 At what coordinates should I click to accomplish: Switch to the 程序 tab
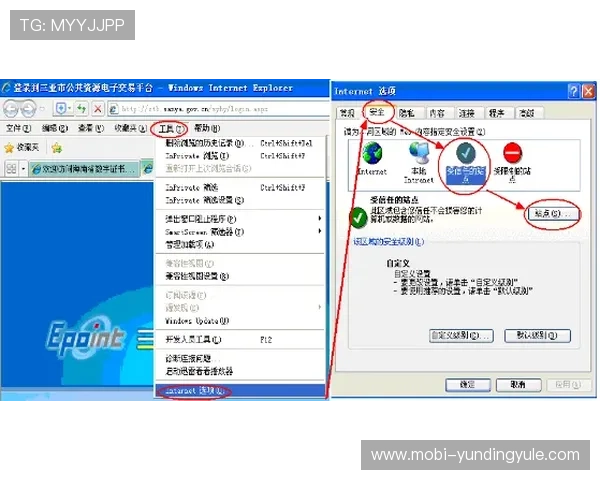tap(497, 113)
